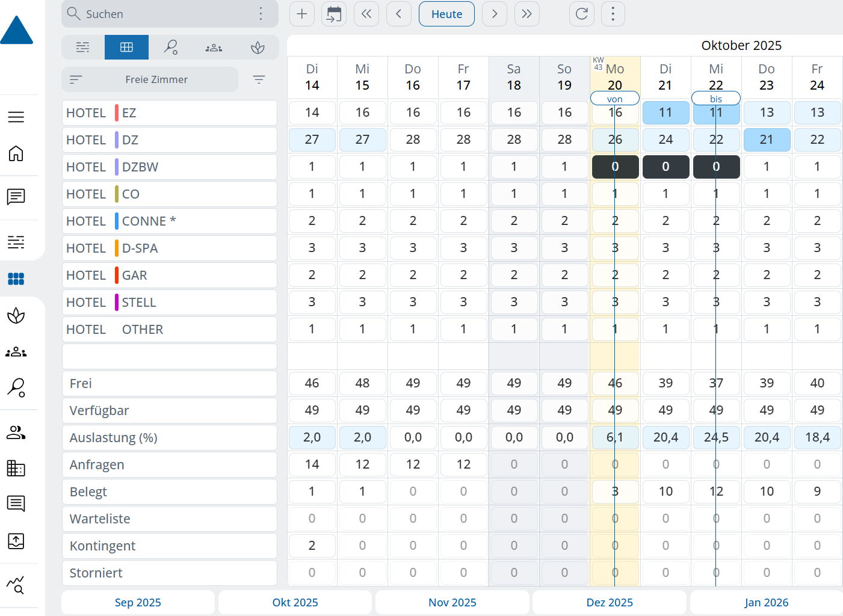
Task: Open the toolbar more options menu
Action: pos(613,14)
